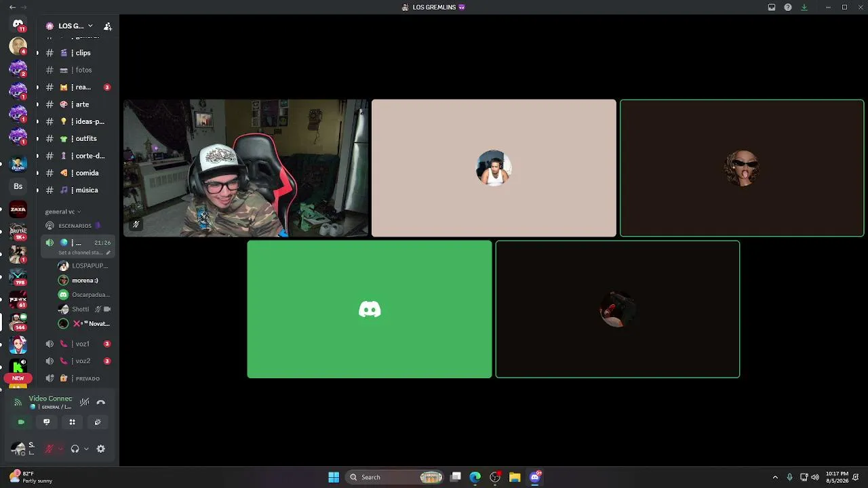868x488 pixels.
Task: Unmute the microphone in user panel
Action: [49, 449]
